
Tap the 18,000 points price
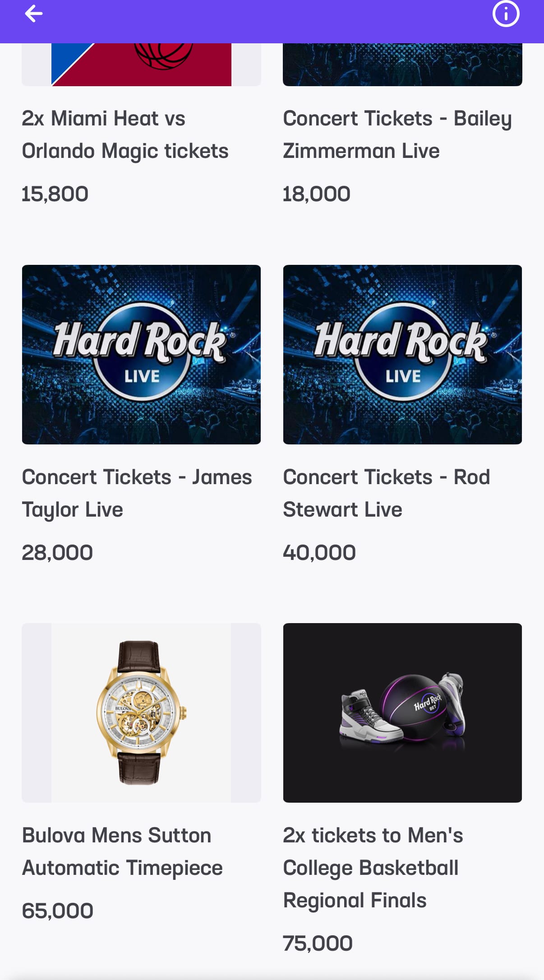[316, 194]
